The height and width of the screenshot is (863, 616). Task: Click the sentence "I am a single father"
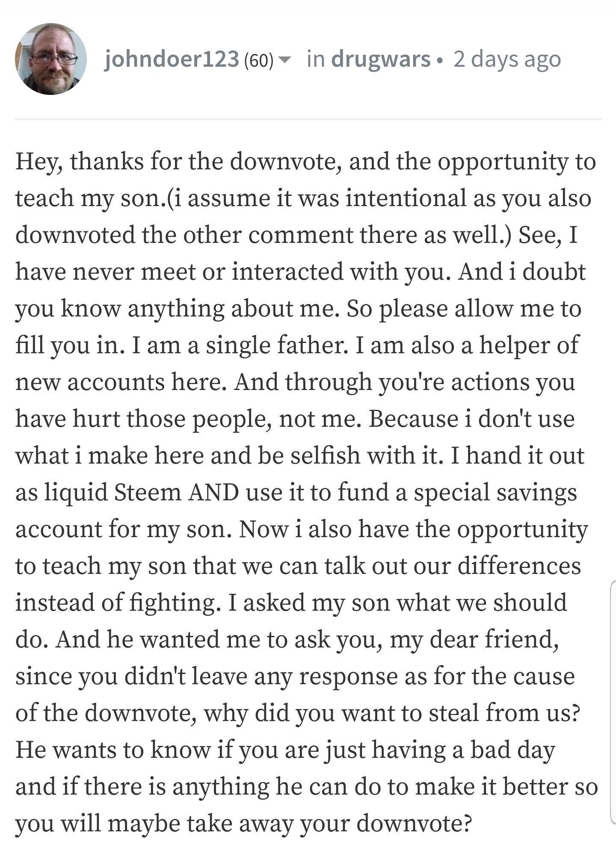click(240, 345)
